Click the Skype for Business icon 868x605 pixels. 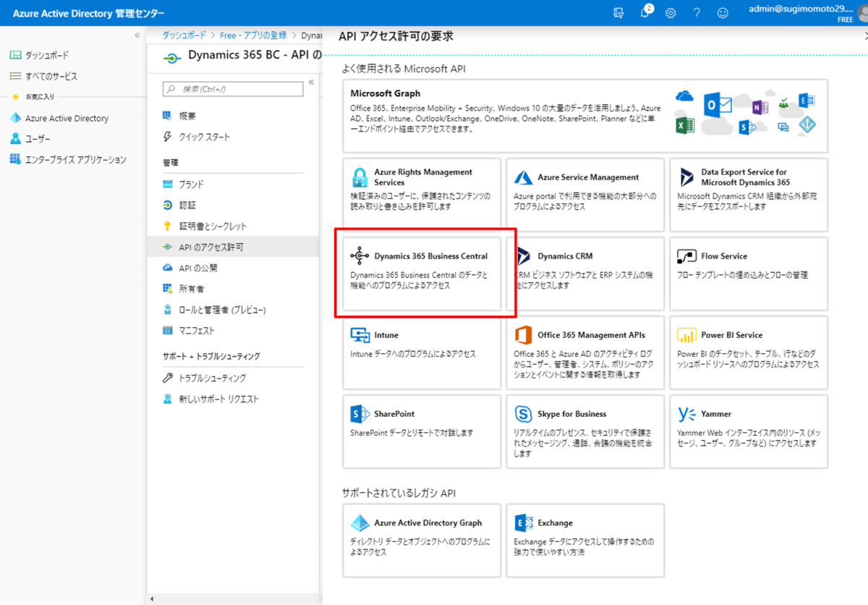tap(523, 414)
